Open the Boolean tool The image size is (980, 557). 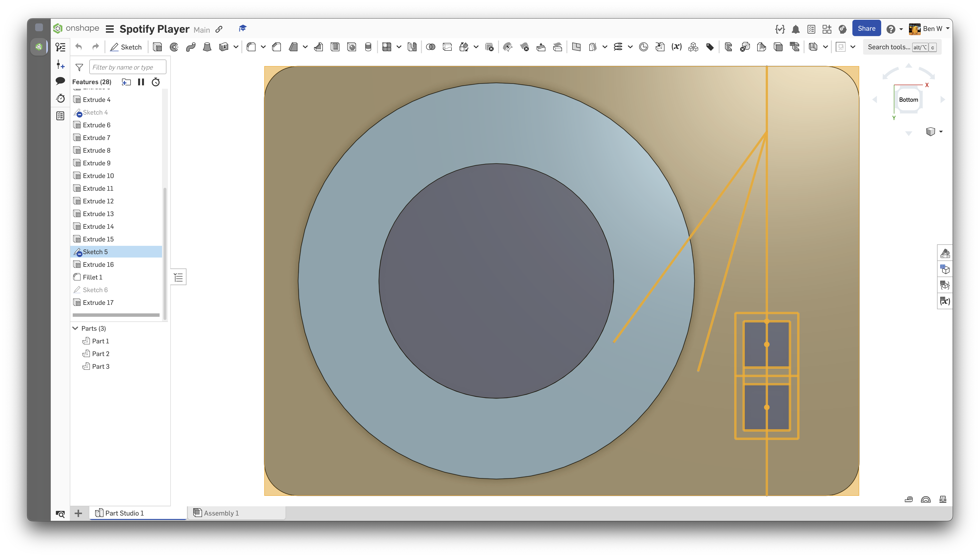point(431,47)
